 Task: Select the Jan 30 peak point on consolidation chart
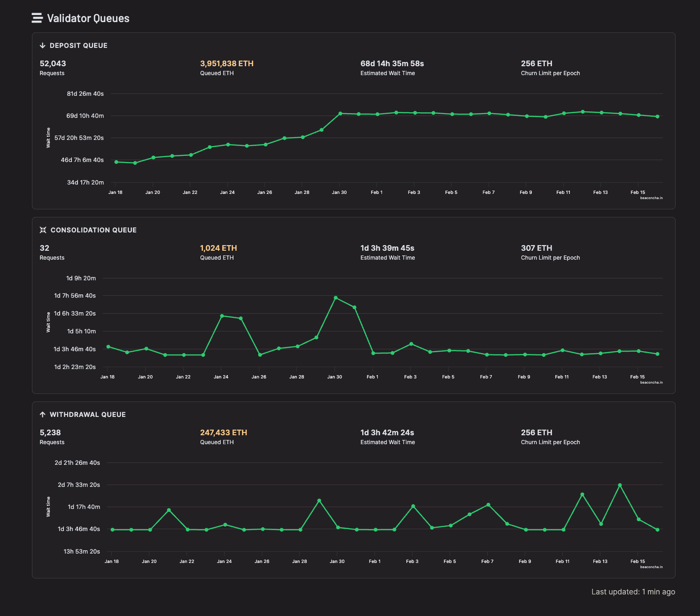pyautogui.click(x=335, y=297)
